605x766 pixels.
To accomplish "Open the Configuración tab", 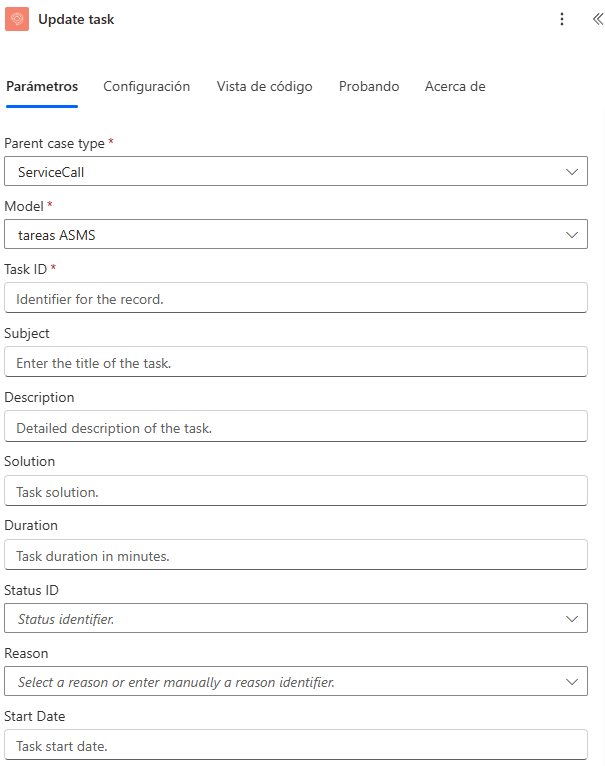I will pyautogui.click(x=146, y=87).
